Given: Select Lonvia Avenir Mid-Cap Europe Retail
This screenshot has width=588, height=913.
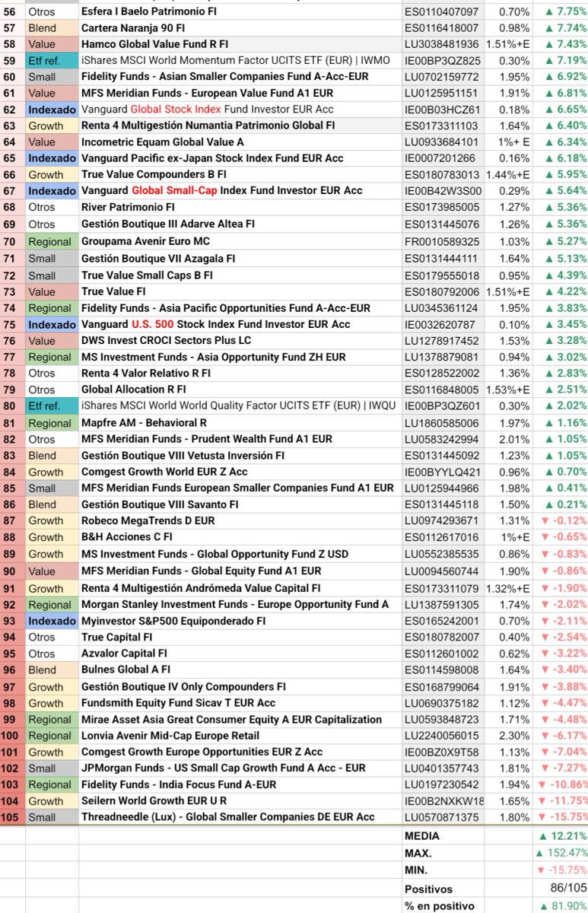Looking at the screenshot, I should (x=170, y=736).
